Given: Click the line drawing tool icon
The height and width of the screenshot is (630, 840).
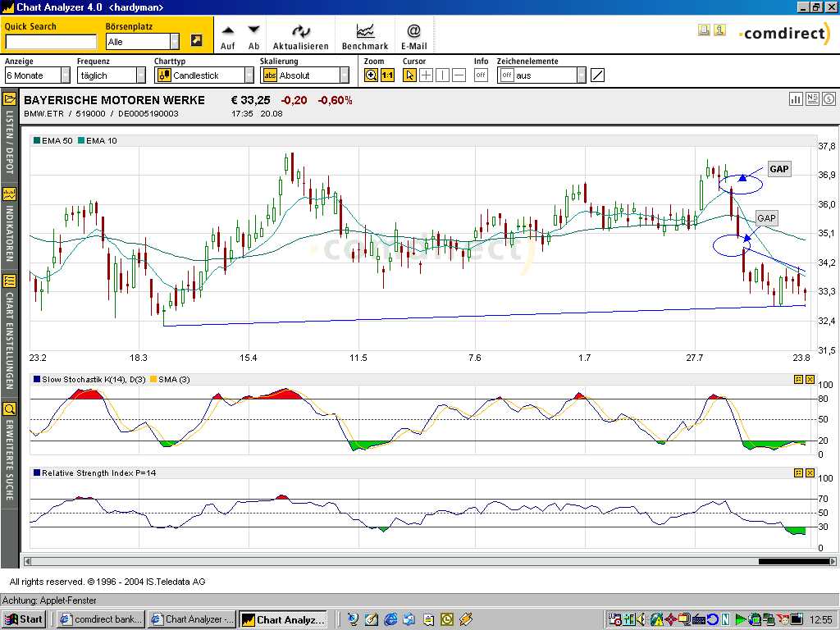Looking at the screenshot, I should coord(598,74).
